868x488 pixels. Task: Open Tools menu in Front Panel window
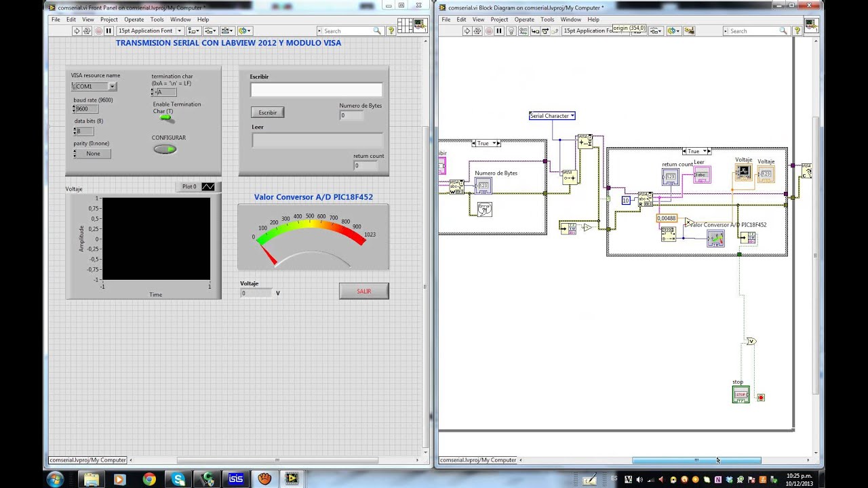coord(157,20)
